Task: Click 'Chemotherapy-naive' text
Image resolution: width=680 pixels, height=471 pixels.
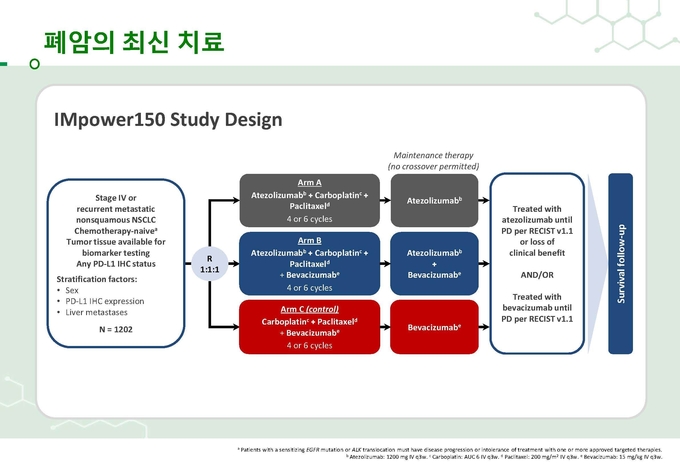Action: pyautogui.click(x=115, y=231)
